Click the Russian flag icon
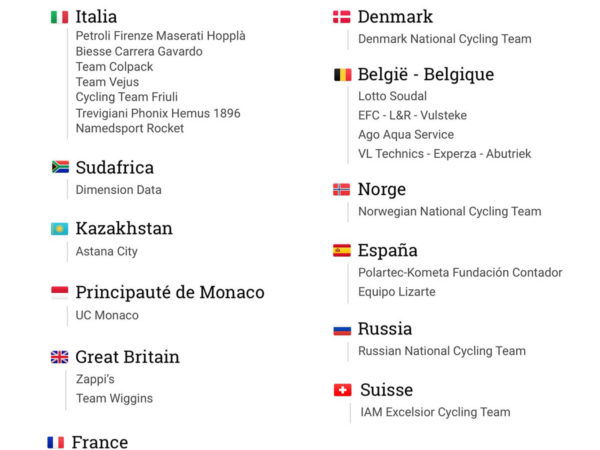 342,329
